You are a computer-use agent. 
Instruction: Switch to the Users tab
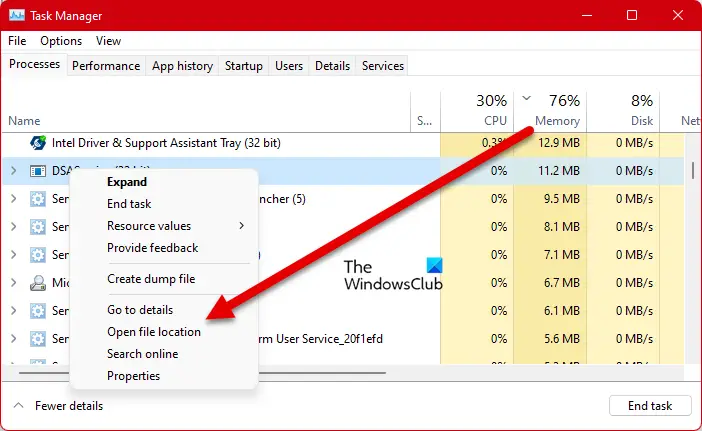pos(289,66)
